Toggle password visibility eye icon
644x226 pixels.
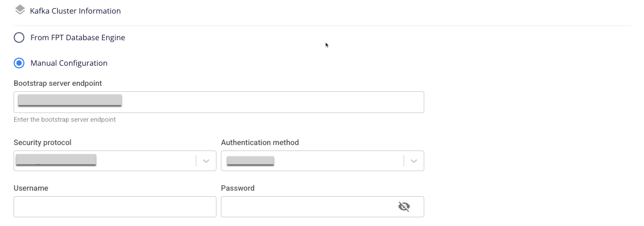coord(404,206)
